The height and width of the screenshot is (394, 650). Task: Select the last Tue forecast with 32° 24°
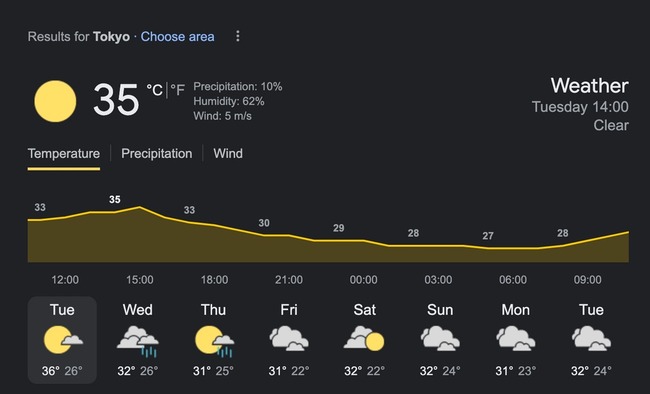591,340
